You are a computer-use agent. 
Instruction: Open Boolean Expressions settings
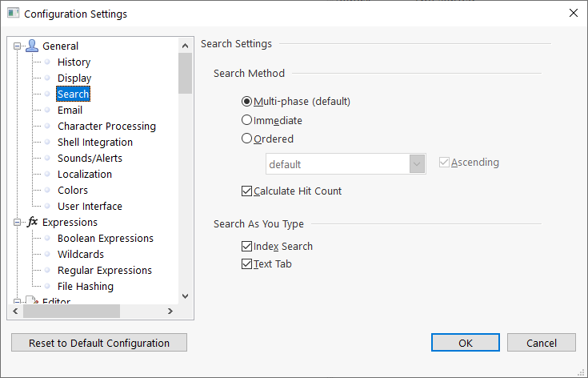(106, 239)
